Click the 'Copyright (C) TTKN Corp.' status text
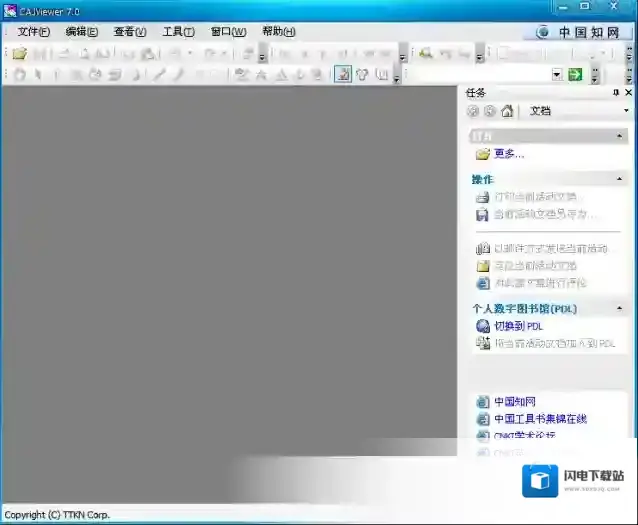 click(57, 515)
